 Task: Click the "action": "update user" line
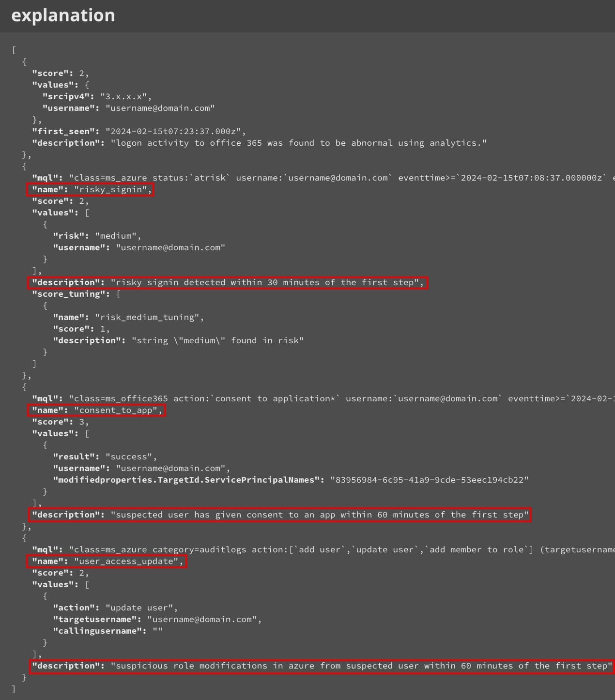tap(115, 608)
